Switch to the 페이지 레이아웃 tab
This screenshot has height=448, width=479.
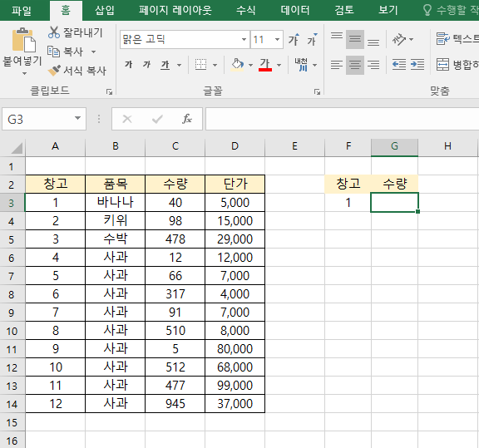[175, 10]
